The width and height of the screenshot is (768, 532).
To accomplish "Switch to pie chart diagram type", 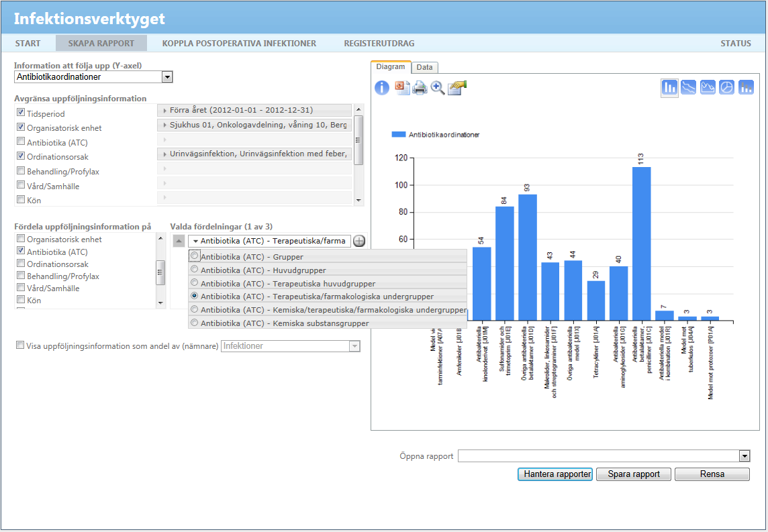I will pos(727,88).
